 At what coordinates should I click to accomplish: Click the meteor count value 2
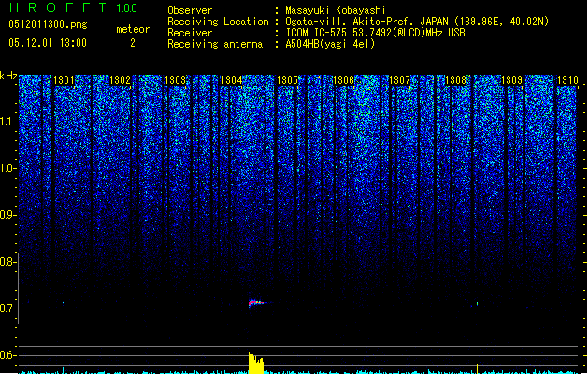pyautogui.click(x=133, y=43)
